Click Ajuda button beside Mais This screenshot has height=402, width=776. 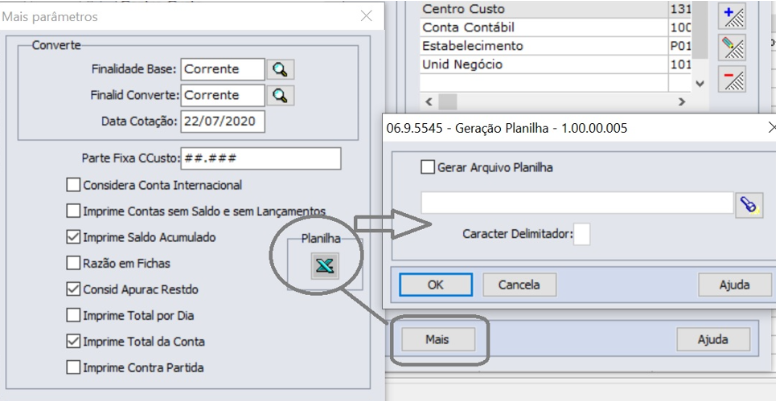pyautogui.click(x=713, y=340)
